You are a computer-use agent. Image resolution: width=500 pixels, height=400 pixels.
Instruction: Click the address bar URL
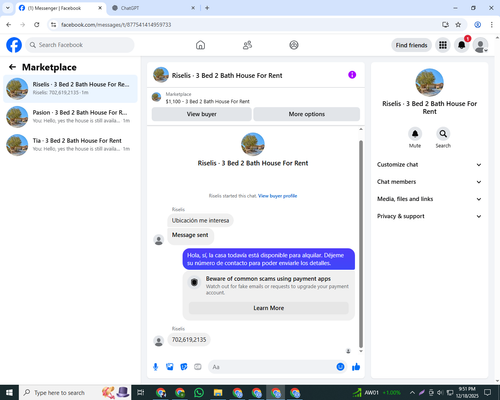point(116,25)
